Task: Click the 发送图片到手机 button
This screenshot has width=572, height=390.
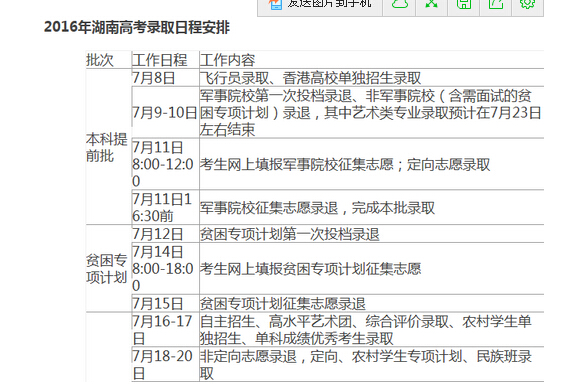Action: coord(320,5)
